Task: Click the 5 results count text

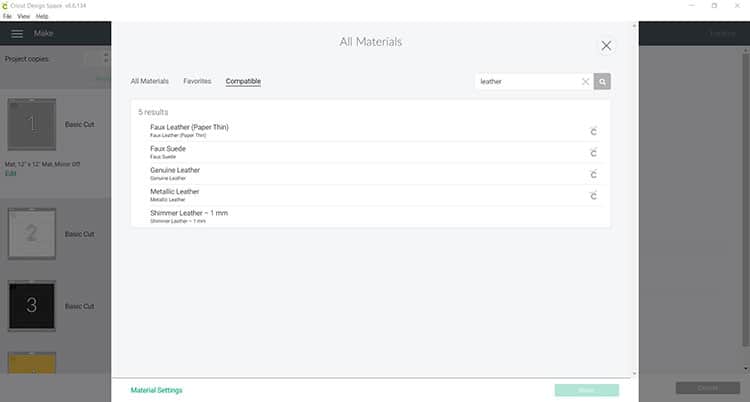Action: tap(153, 112)
